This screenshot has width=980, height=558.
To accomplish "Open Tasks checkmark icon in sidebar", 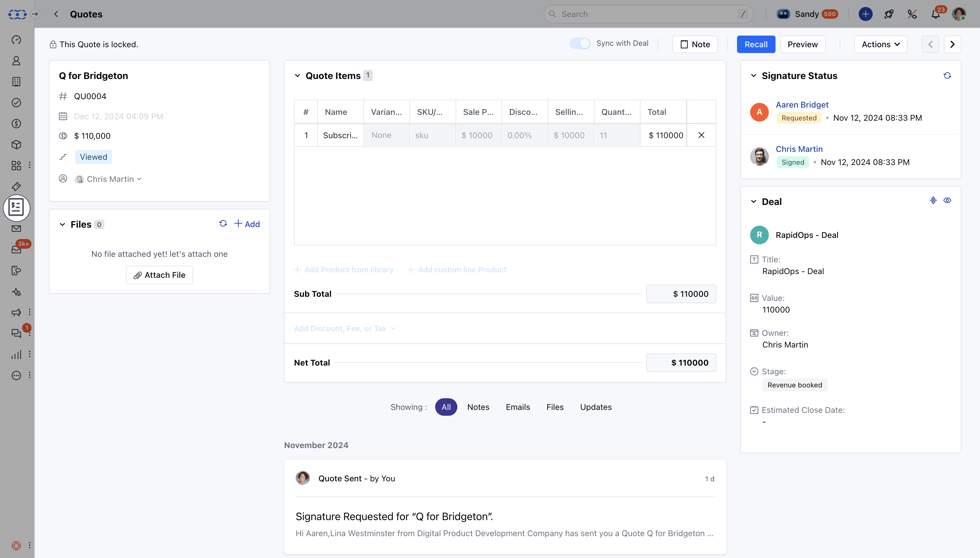I will coord(16,103).
